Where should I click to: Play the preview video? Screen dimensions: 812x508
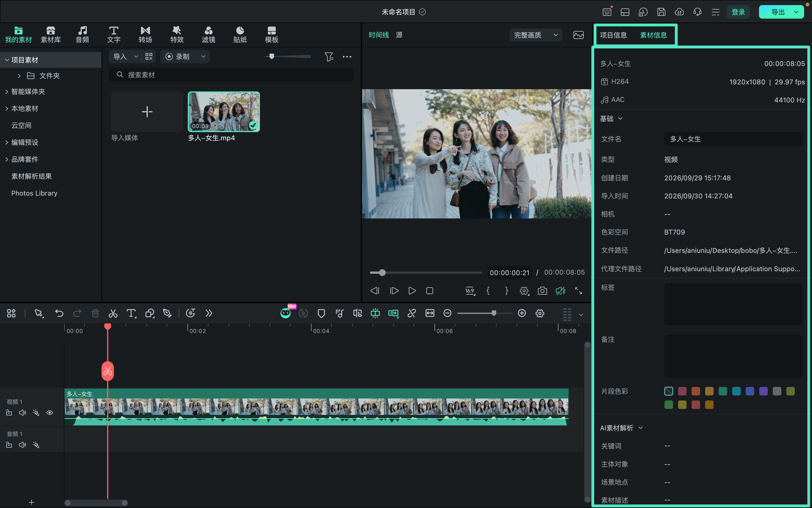[x=412, y=291]
